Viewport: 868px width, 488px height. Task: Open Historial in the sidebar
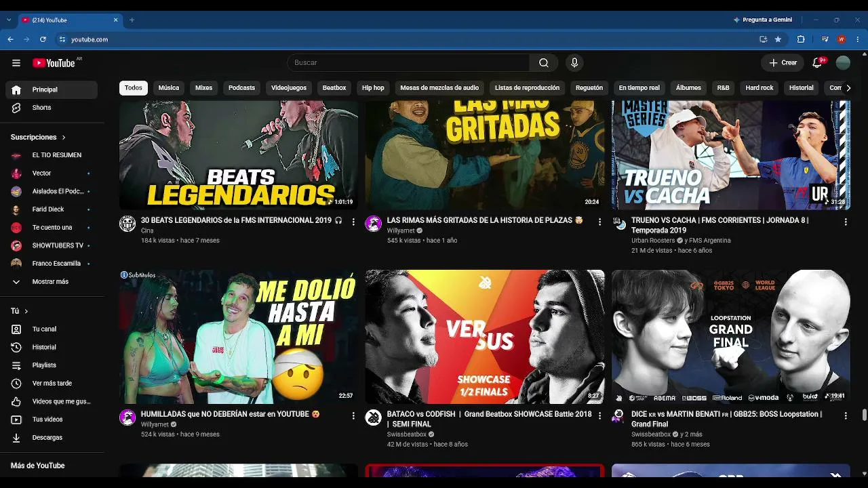(52, 347)
